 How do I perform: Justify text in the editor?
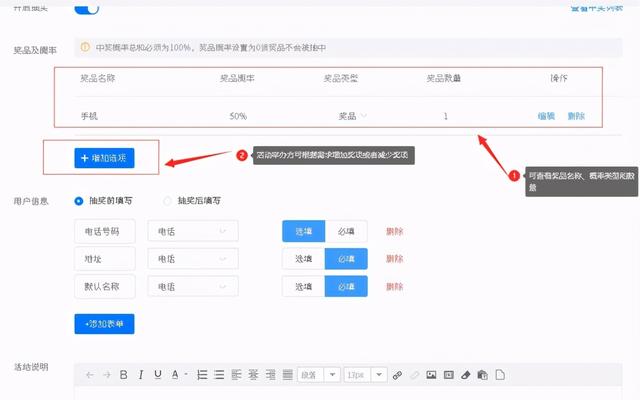288,375
